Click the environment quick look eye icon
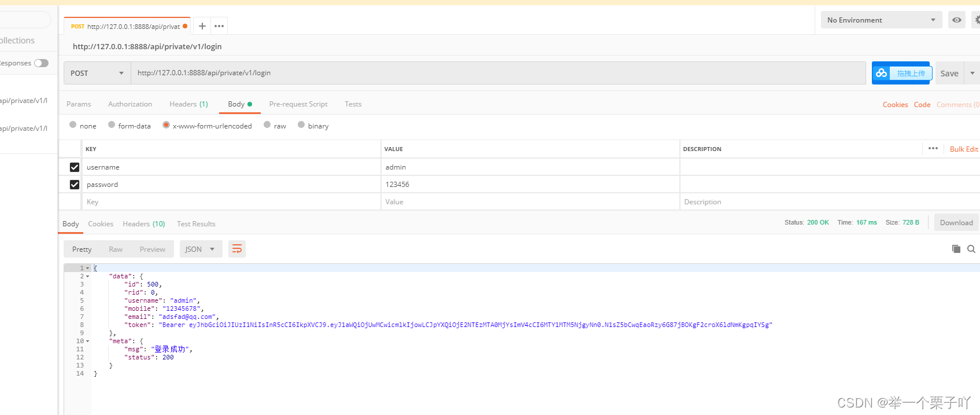Image resolution: width=980 pixels, height=415 pixels. 957,20
